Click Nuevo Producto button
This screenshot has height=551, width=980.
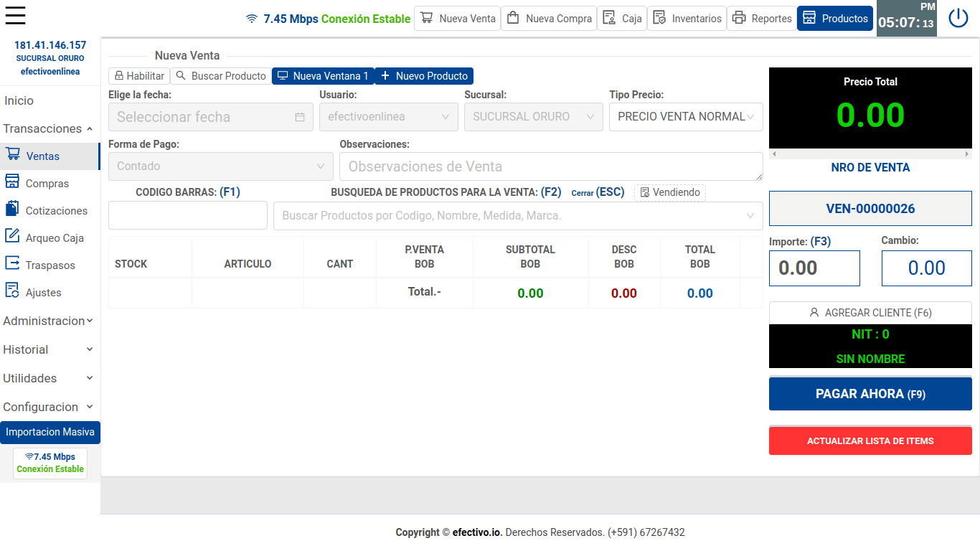[424, 76]
